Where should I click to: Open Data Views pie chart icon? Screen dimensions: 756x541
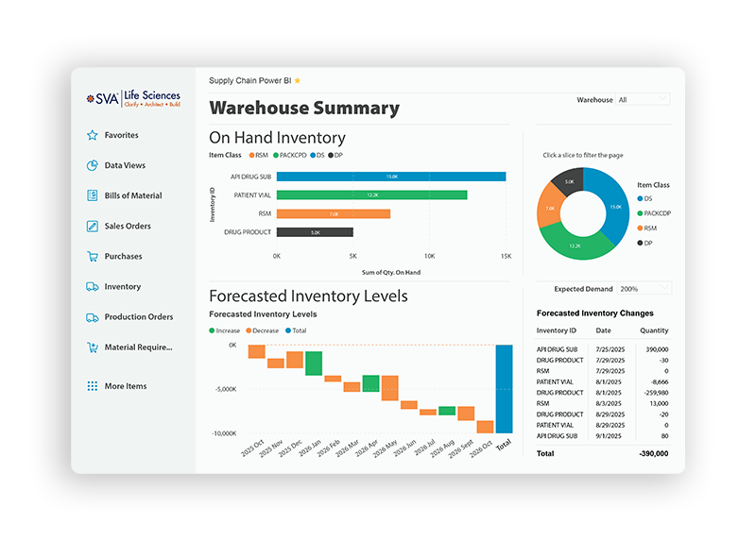(x=93, y=165)
